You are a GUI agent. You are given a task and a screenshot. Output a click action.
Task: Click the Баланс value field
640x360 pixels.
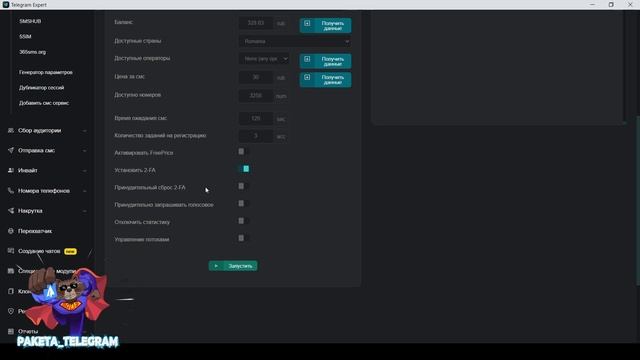(256, 23)
